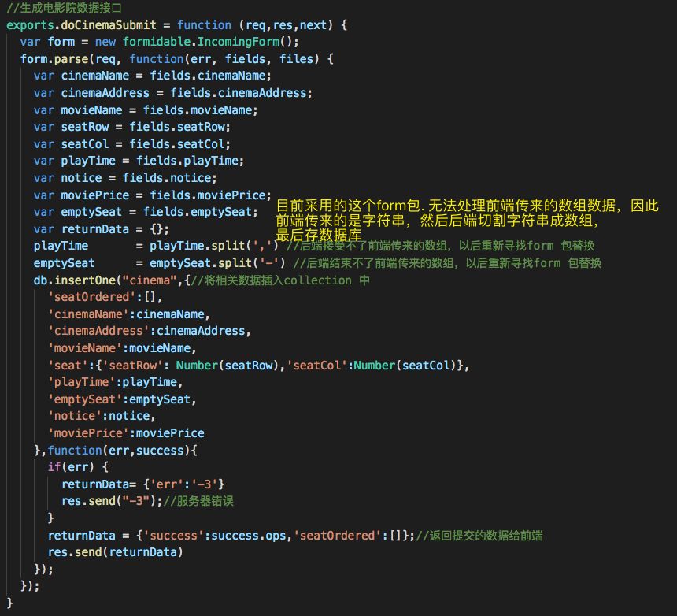Click 'res.send("-3");' statement

click(112, 501)
